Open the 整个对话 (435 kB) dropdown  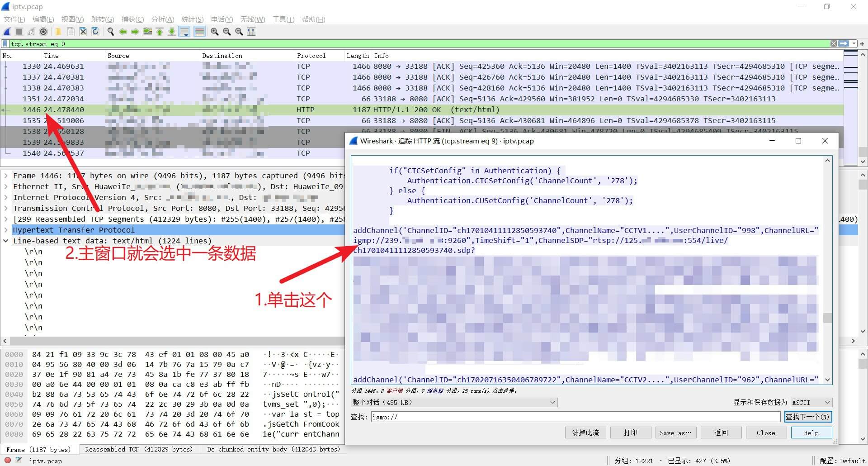click(x=454, y=402)
